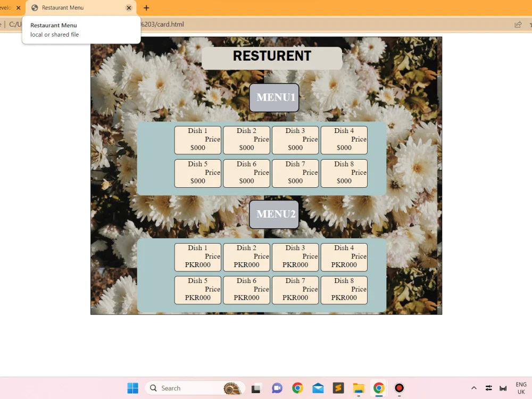Select Dish 7 card priced $000
532x399 pixels.
[x=295, y=173]
